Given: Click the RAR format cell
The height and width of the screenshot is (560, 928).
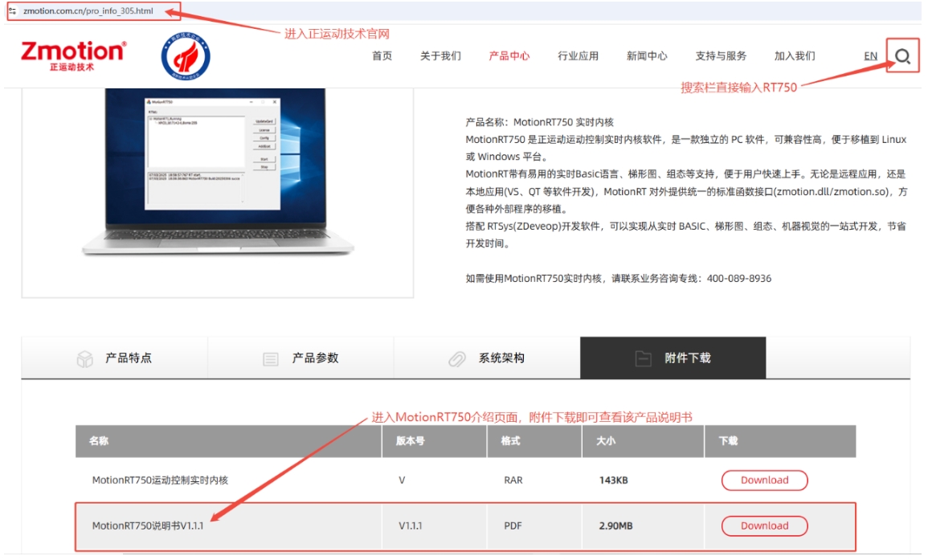Looking at the screenshot, I should [513, 480].
